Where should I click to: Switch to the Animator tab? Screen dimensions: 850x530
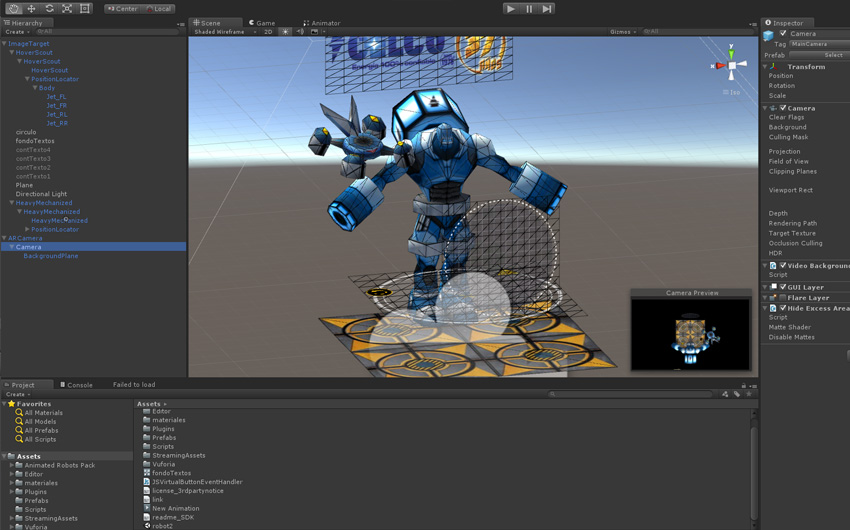click(x=321, y=23)
